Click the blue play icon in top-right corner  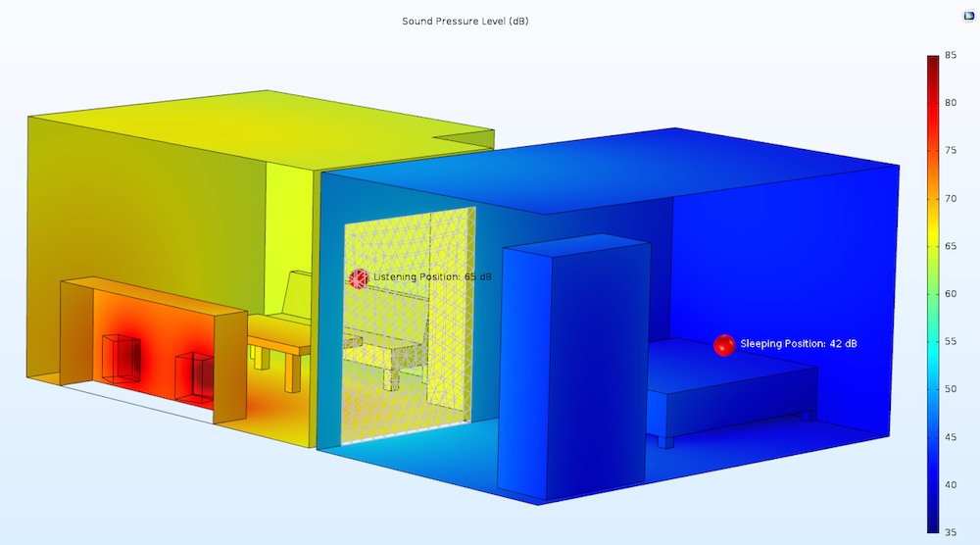[x=968, y=17]
